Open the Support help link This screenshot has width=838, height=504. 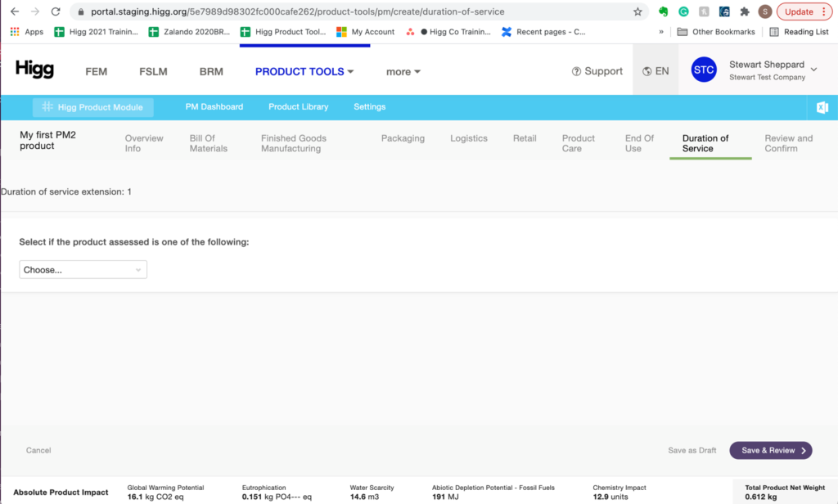[x=597, y=71]
